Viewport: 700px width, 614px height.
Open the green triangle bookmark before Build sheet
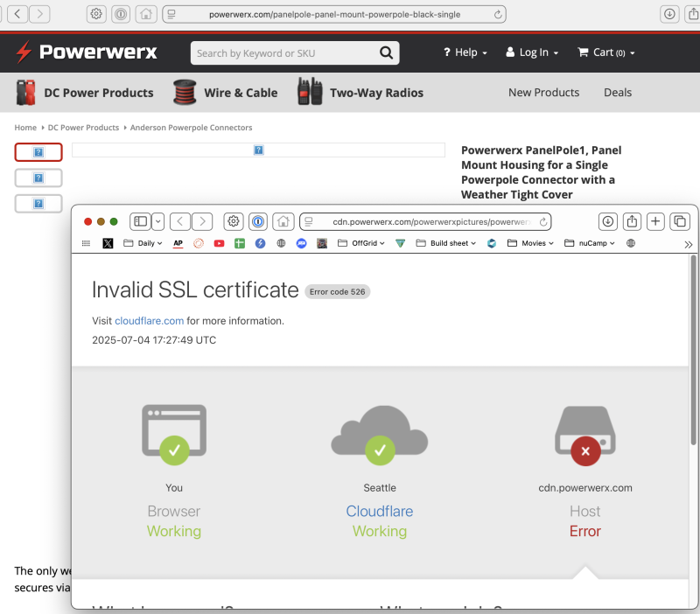[x=401, y=243]
